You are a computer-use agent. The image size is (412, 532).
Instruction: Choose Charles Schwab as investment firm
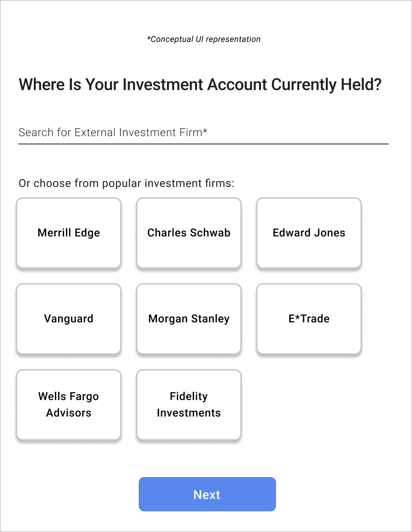pyautogui.click(x=189, y=233)
